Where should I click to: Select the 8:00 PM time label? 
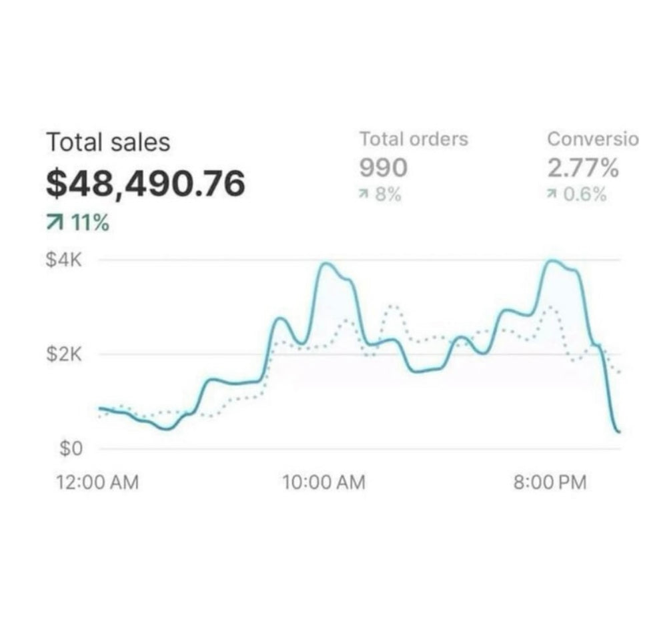coord(550,482)
